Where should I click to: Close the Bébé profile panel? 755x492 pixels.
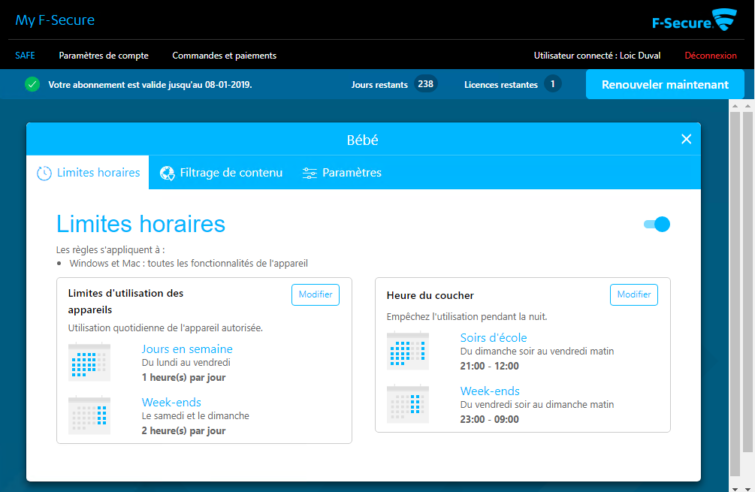[686, 139]
